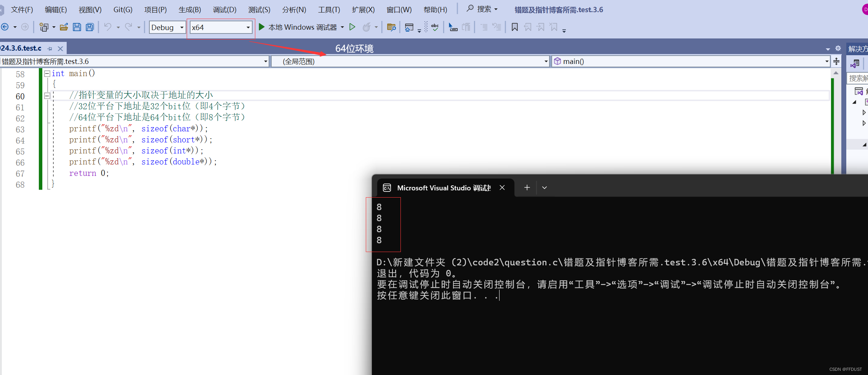Click the cursor-with-line editor toolbar icon

pos(453,27)
